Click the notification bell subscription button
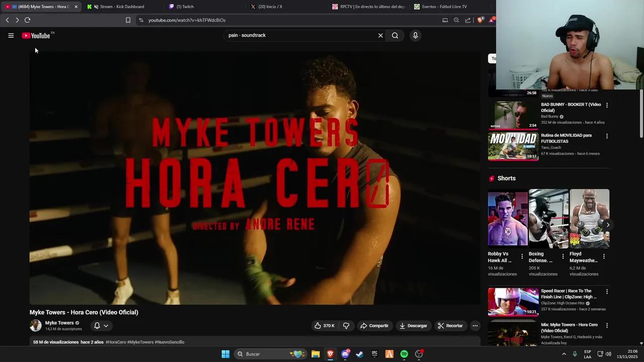This screenshot has height=362, width=644. [97, 326]
